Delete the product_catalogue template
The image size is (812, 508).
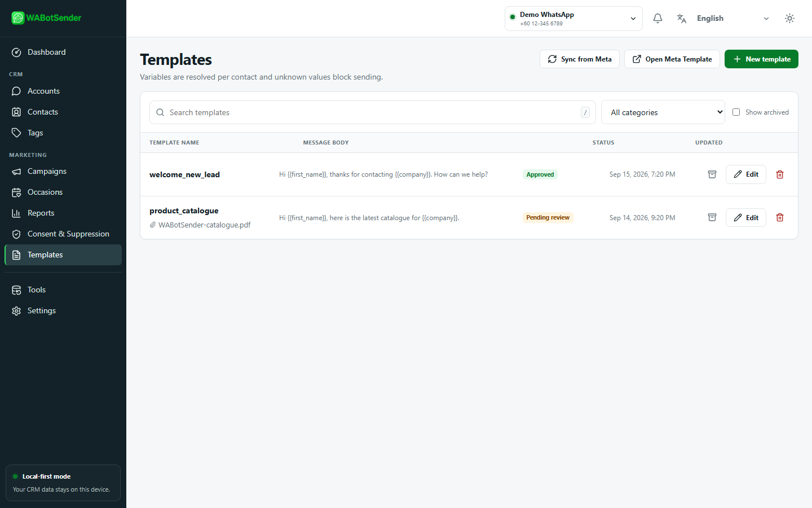780,217
